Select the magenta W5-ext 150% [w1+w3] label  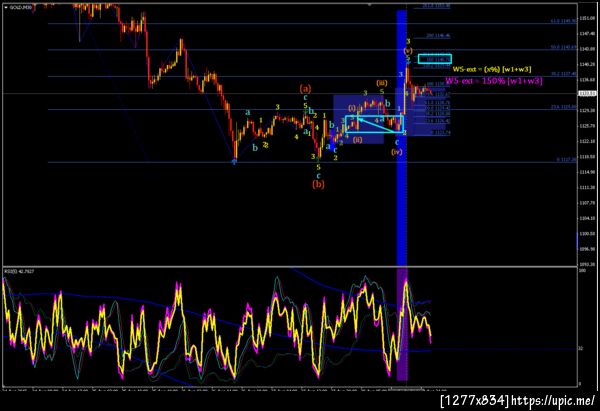pyautogui.click(x=494, y=81)
